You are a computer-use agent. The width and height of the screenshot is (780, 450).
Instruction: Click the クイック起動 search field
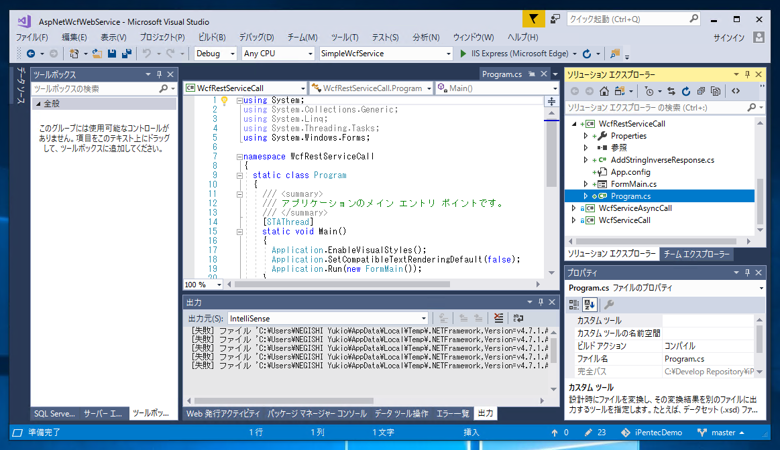pyautogui.click(x=633, y=19)
